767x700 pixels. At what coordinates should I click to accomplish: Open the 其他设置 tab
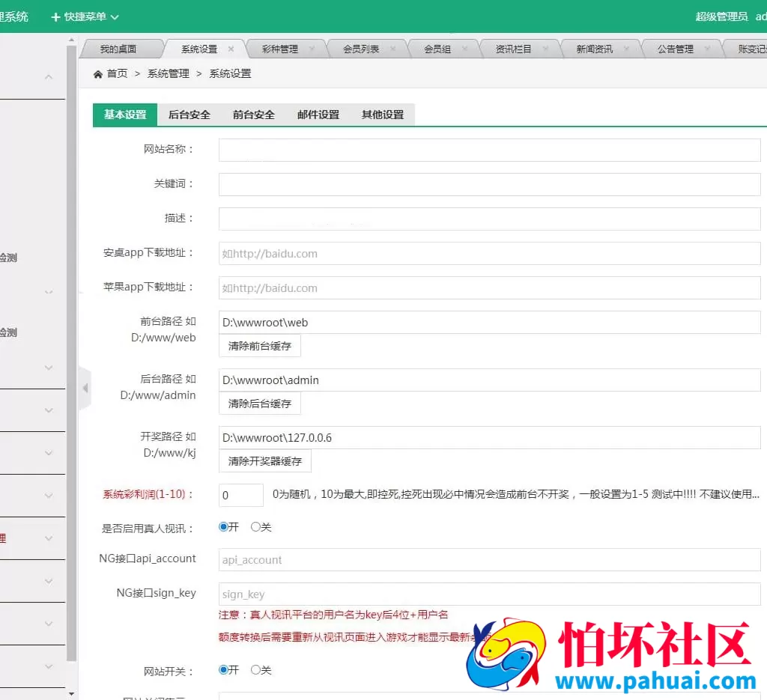point(382,115)
